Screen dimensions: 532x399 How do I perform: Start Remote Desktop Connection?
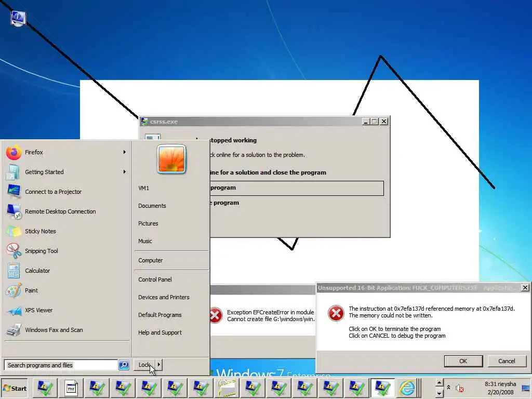coord(66,211)
